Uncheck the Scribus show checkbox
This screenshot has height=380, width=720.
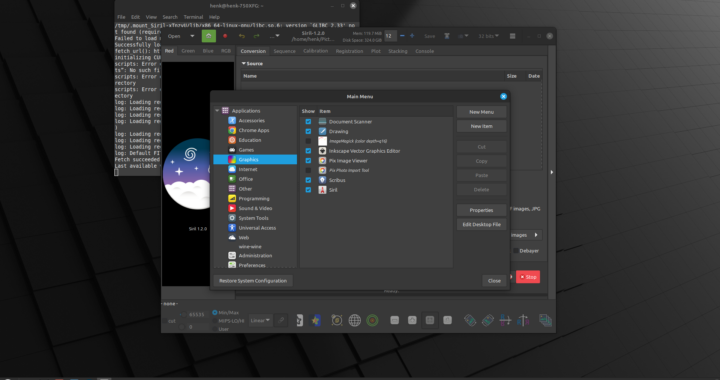[x=308, y=180]
